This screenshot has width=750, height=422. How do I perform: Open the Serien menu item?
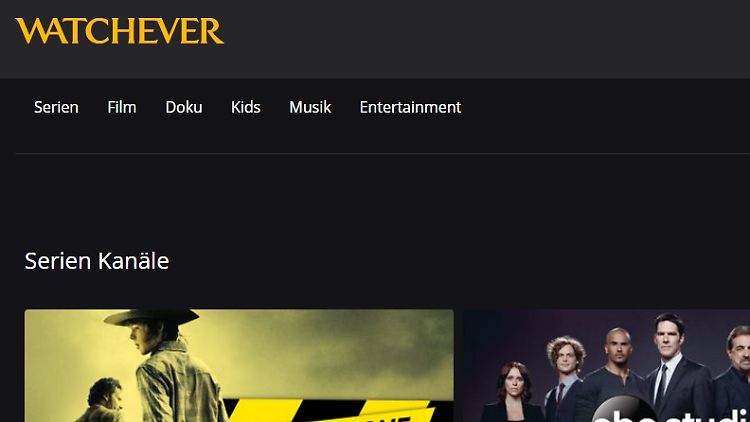(x=56, y=107)
